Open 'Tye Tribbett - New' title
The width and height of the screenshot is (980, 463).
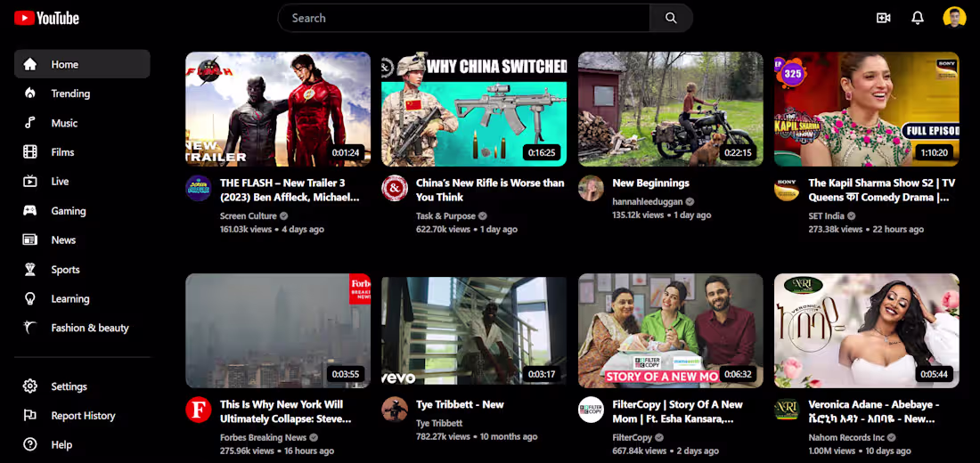(460, 404)
